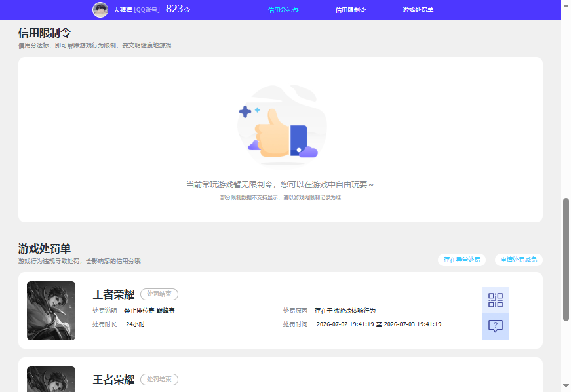This screenshot has width=571, height=392.
Task: Click the thumbs-up illustration in the empty state
Action: (x=283, y=125)
